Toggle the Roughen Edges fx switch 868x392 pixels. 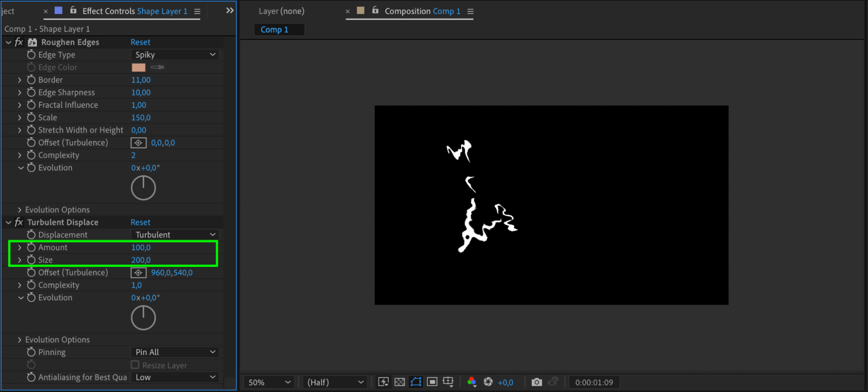tap(19, 42)
